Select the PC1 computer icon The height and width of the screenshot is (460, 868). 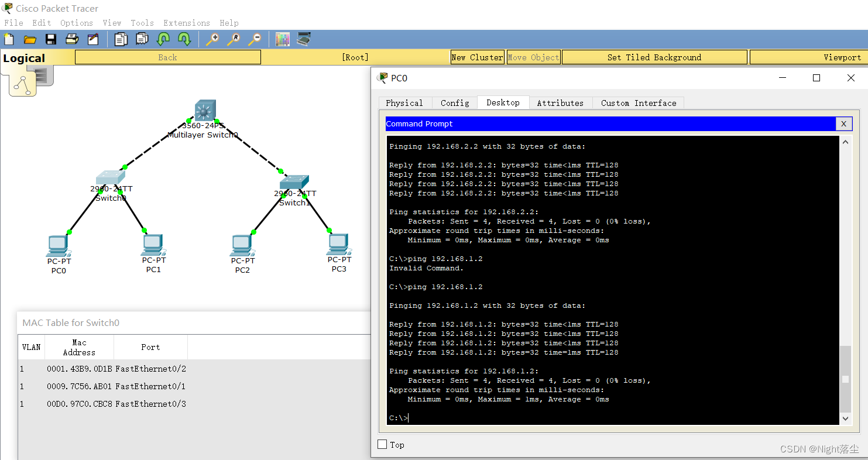[x=153, y=245]
